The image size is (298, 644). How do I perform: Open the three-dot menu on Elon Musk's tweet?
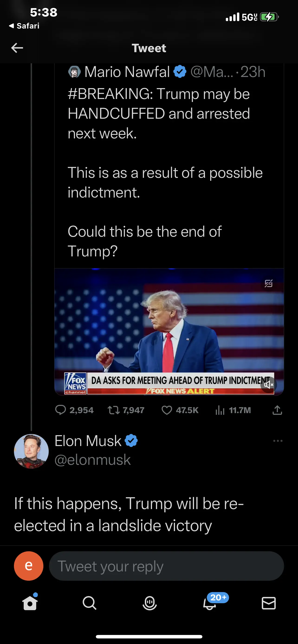[278, 441]
